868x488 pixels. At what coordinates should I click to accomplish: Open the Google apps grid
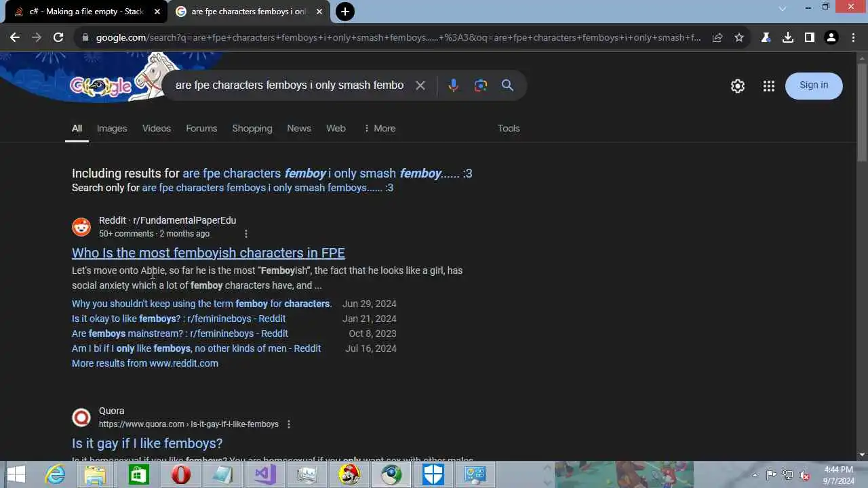(768, 85)
